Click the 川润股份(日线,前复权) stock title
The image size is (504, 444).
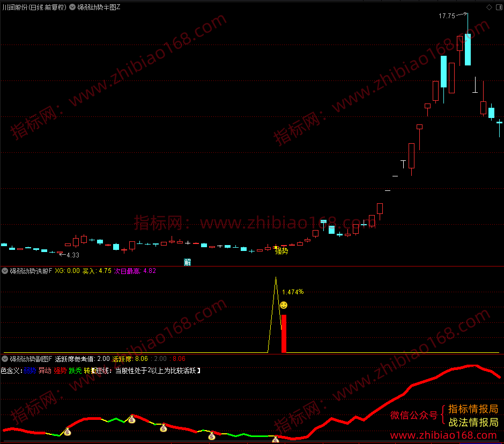pyautogui.click(x=34, y=7)
